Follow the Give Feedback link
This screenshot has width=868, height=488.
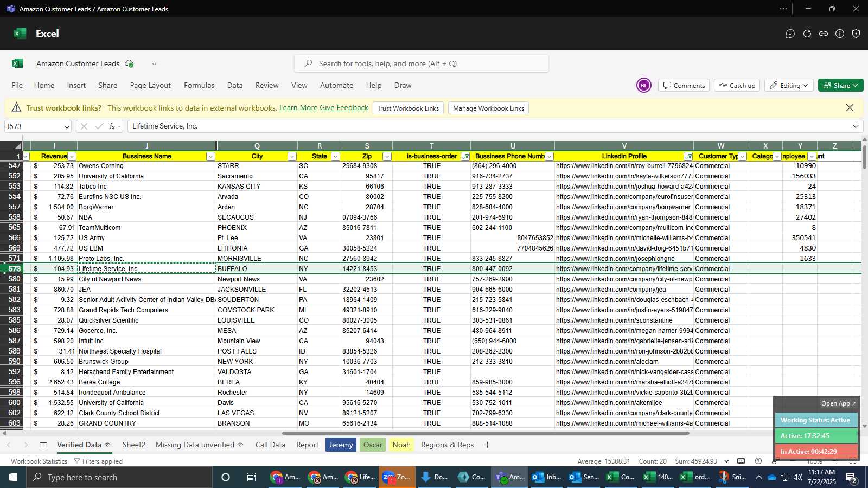tap(344, 107)
